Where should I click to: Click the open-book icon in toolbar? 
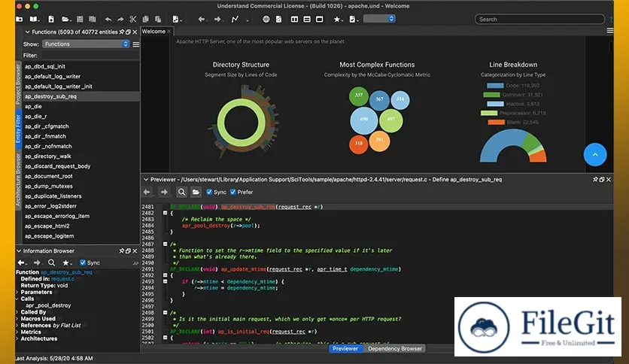[x=34, y=20]
